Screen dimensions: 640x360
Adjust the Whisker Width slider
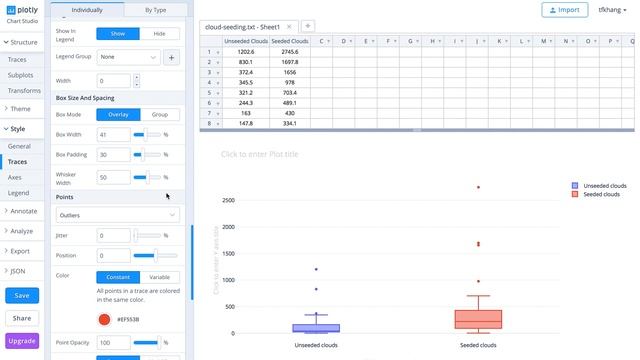coord(147,177)
